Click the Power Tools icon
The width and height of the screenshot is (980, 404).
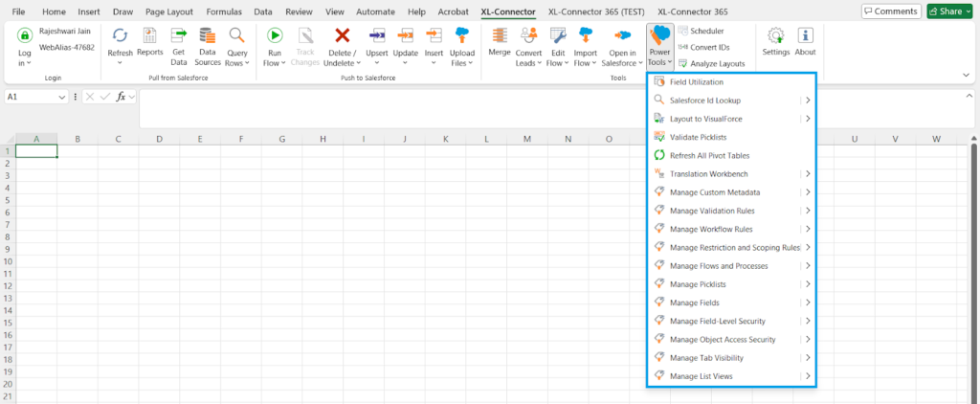(660, 35)
